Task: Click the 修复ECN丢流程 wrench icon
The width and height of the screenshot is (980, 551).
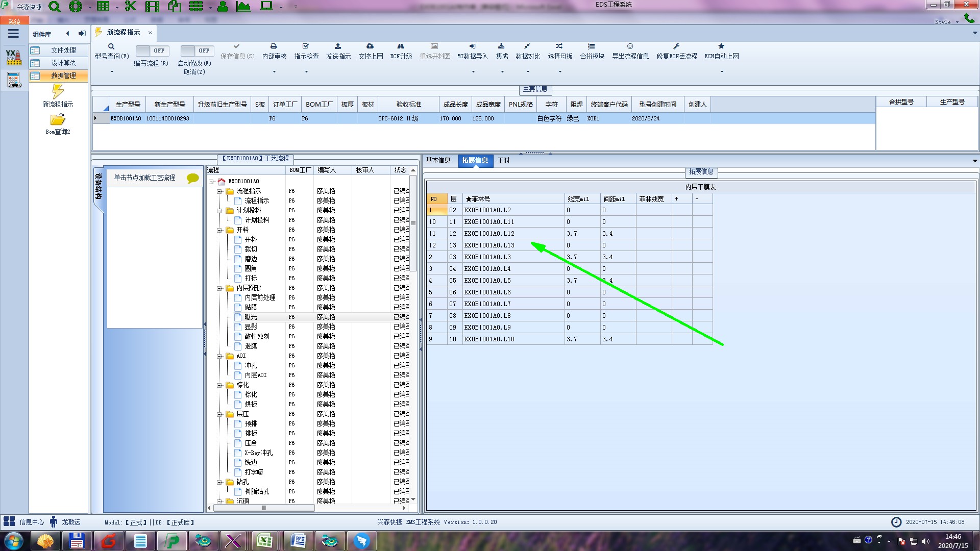Action: (676, 46)
